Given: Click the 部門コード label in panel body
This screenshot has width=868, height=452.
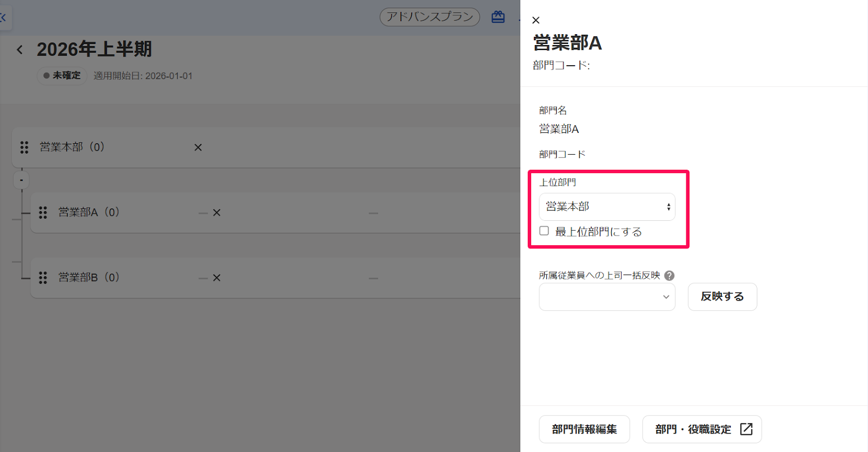Looking at the screenshot, I should pos(562,155).
